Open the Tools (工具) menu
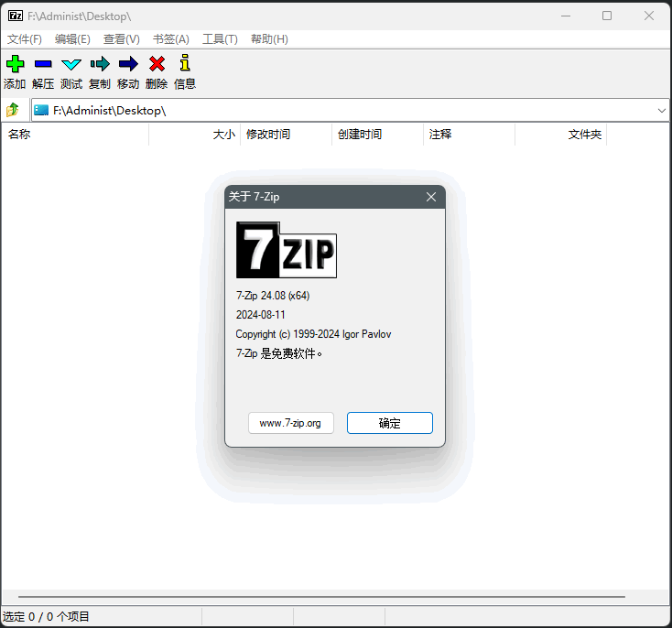The width and height of the screenshot is (672, 628). click(220, 39)
